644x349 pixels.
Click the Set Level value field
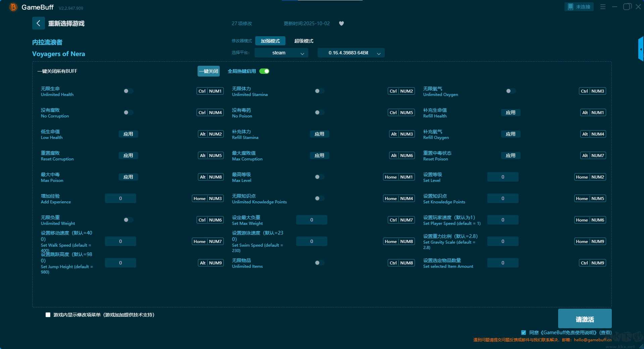(503, 177)
